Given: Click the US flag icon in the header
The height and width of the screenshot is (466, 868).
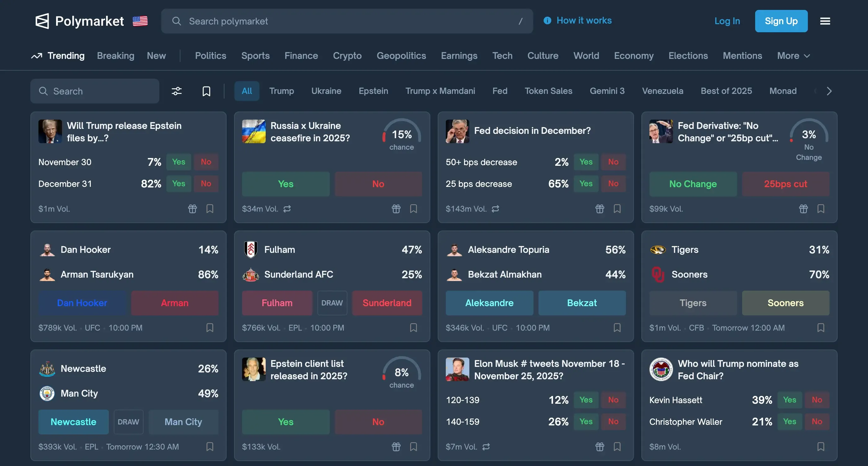Looking at the screenshot, I should pyautogui.click(x=140, y=21).
